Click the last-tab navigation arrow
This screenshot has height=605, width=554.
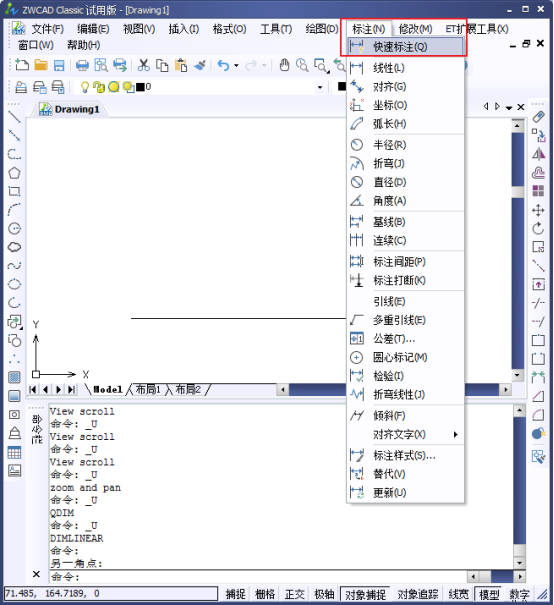pyautogui.click(x=71, y=389)
